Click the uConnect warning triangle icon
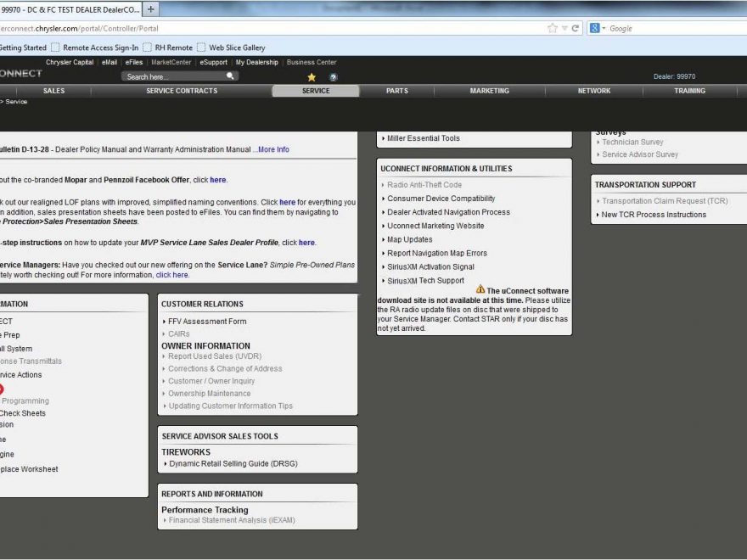Viewport: 747px width, 560px height. click(480, 289)
